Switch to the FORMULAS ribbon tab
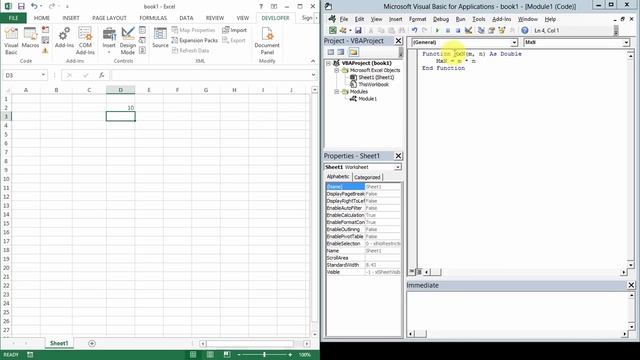Screen dimensions: 640x360 (153, 18)
